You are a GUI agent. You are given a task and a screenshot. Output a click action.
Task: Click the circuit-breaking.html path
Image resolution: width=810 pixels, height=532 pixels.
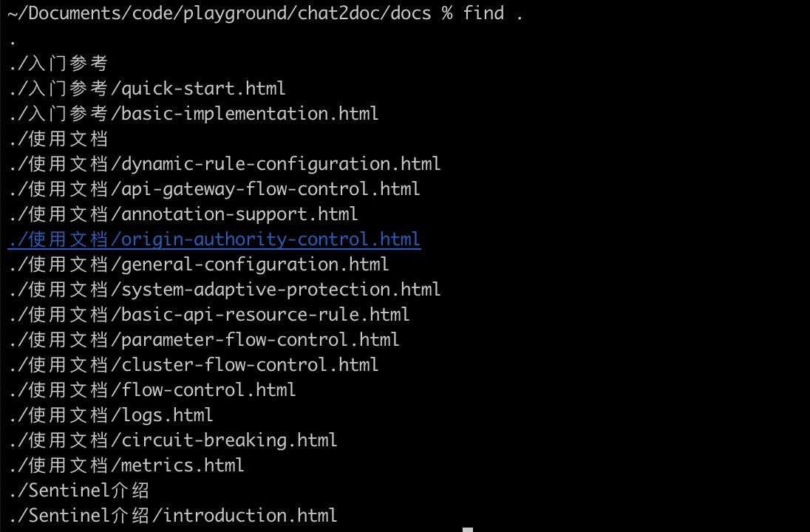(174, 440)
